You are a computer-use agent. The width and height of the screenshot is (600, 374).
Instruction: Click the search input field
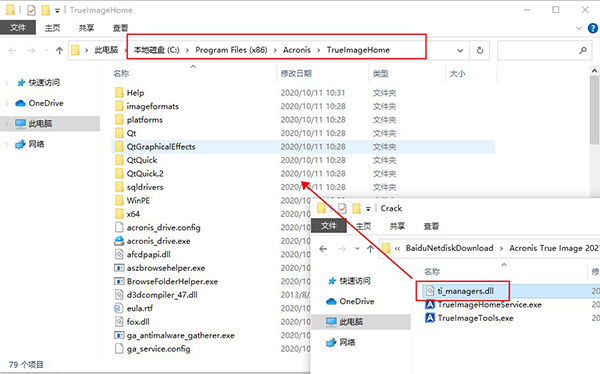click(545, 50)
